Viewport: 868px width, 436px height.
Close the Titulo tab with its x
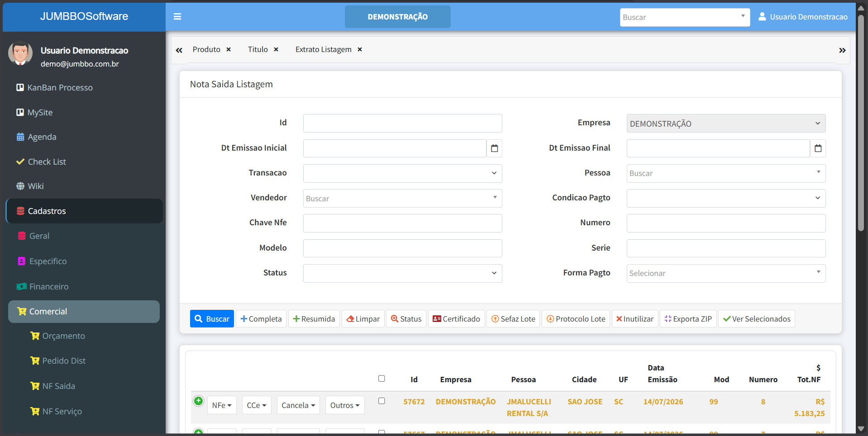click(276, 49)
